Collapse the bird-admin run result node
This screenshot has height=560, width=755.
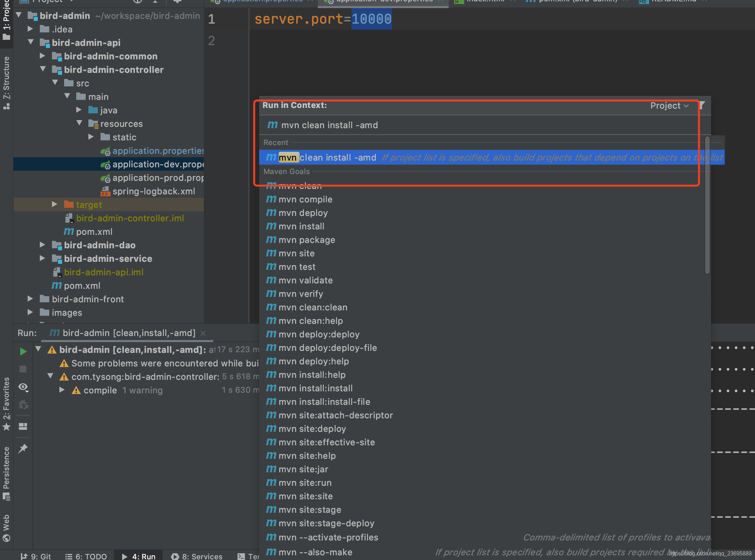click(38, 349)
